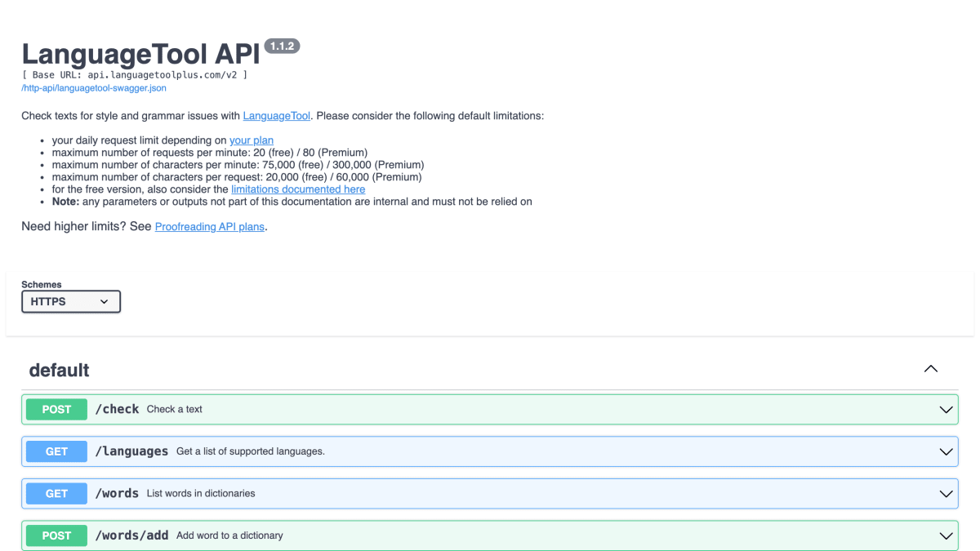Click 'Add word to a dictionary' description
The height and width of the screenshot is (551, 980).
[x=229, y=535]
